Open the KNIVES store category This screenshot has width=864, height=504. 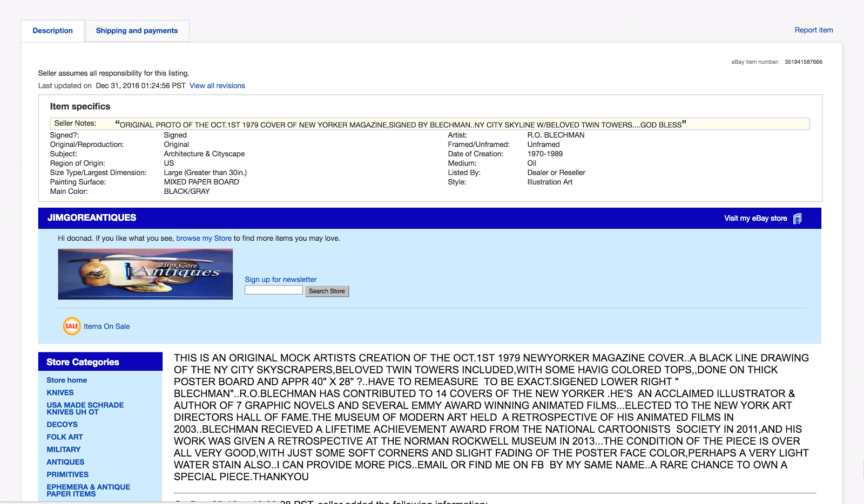pos(60,393)
